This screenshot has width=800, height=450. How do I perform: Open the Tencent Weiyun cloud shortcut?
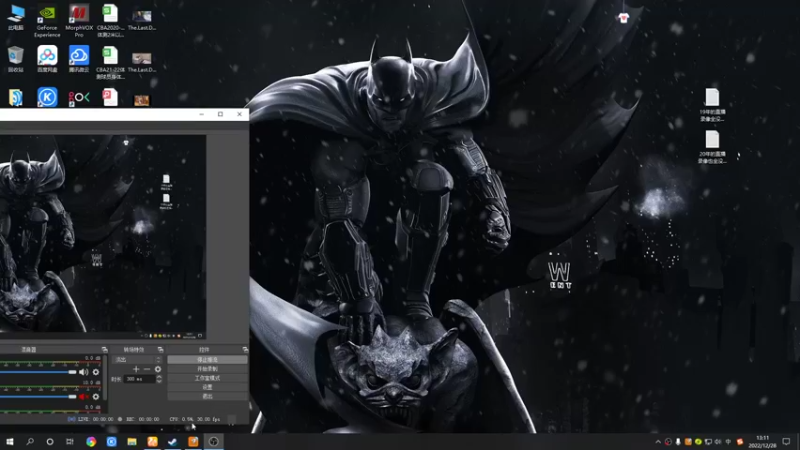click(79, 59)
